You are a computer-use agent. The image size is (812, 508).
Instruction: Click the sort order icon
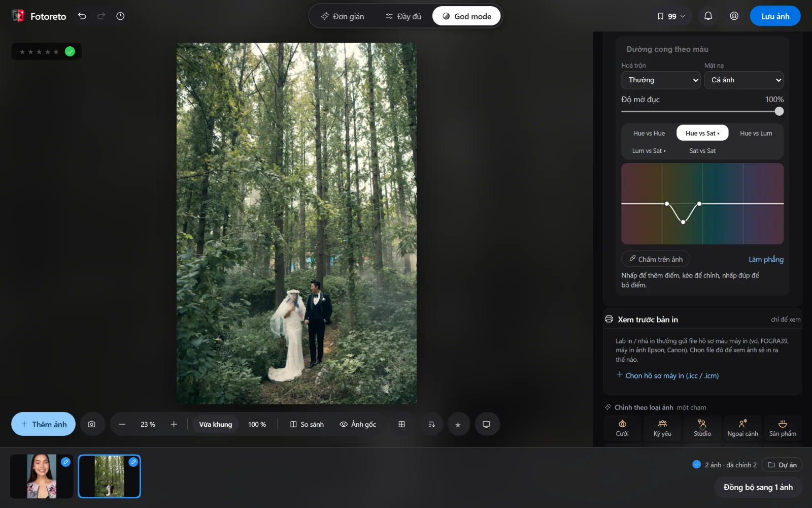pyautogui.click(x=432, y=424)
